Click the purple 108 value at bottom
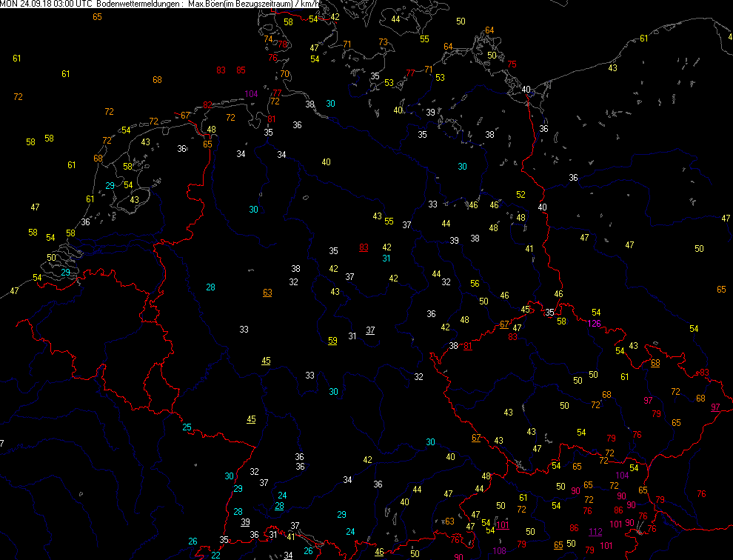Image resolution: width=733 pixels, height=560 pixels. 499,551
